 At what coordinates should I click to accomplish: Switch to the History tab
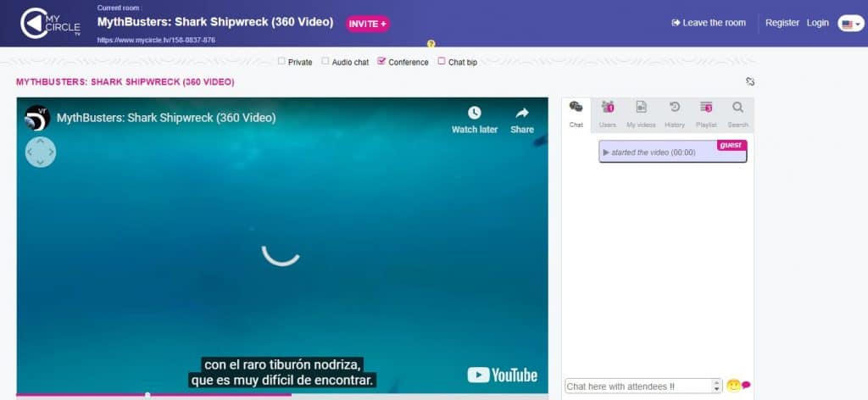coord(674,115)
